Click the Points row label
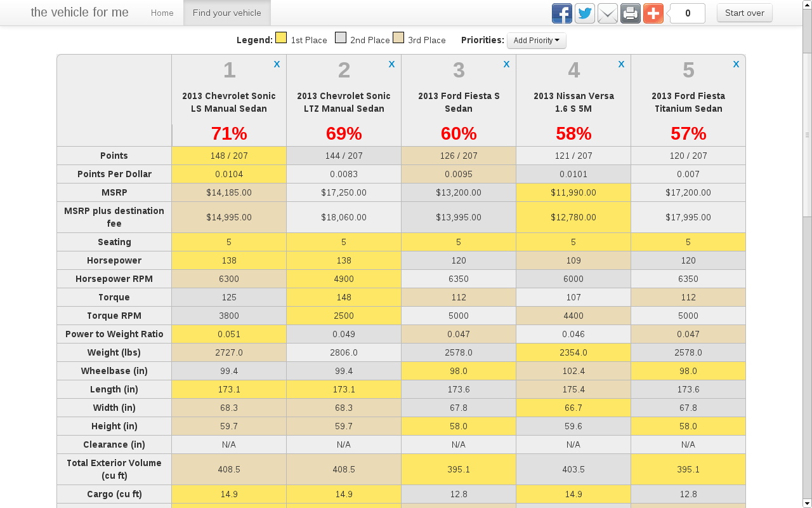 (114, 156)
